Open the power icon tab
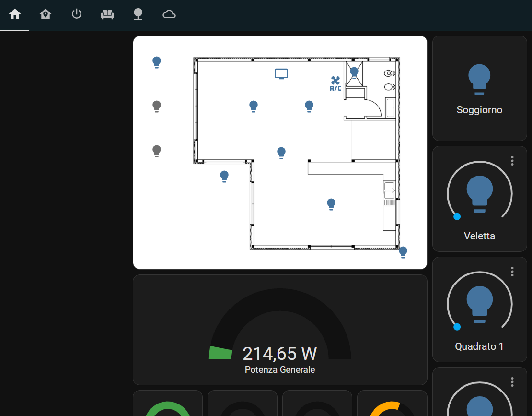This screenshot has height=416, width=532. click(76, 14)
